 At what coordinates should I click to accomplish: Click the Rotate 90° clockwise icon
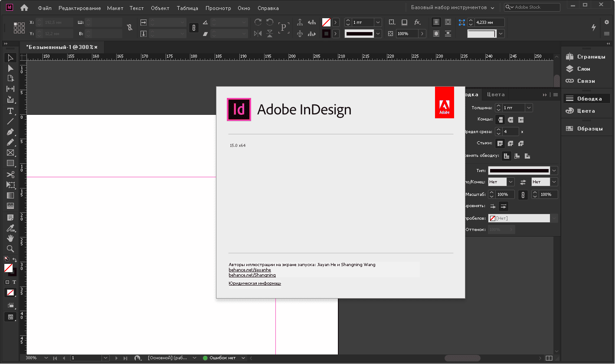coord(258,22)
